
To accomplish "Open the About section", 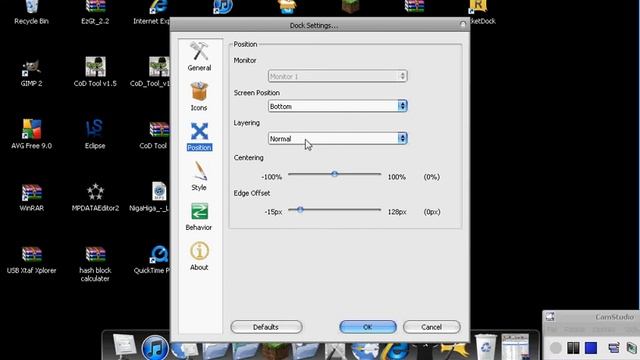I will click(x=199, y=256).
